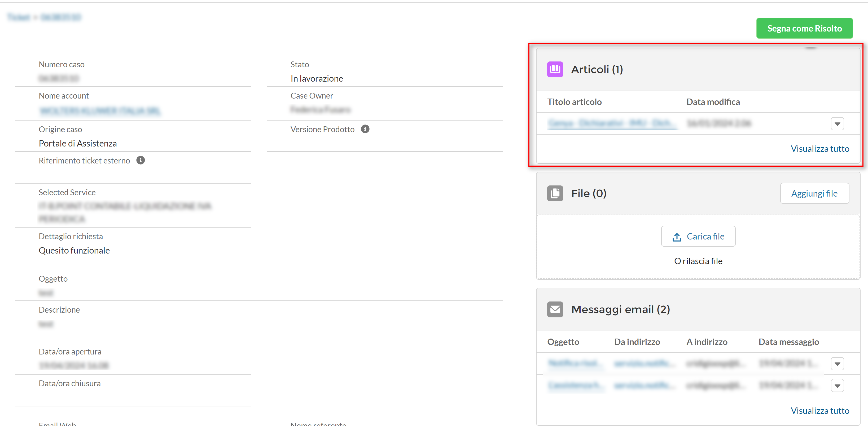Click the Carica file upload button
868x426 pixels.
tap(698, 236)
